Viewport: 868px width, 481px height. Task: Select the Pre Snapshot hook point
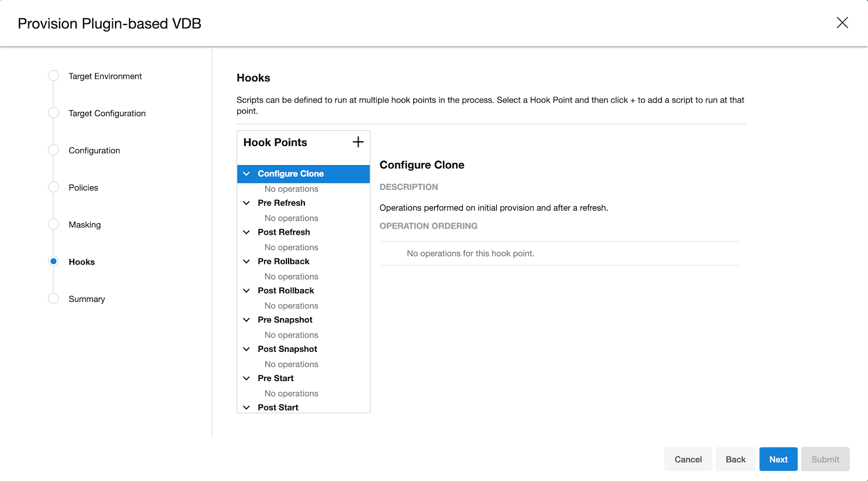click(285, 320)
